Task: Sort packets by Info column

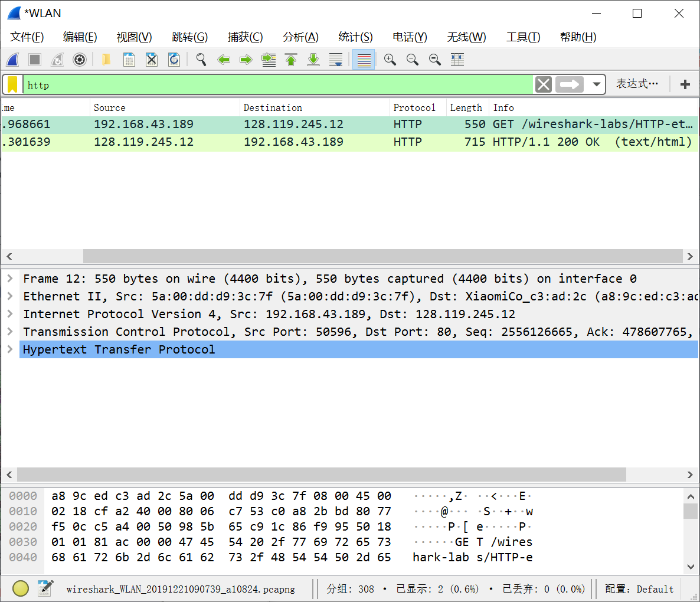Action: pos(593,107)
